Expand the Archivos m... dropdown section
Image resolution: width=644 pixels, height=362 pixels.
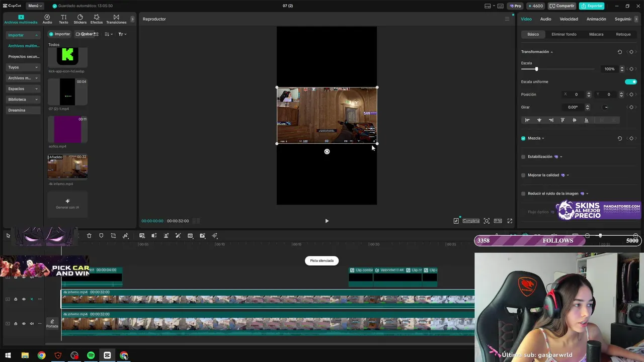click(23, 78)
